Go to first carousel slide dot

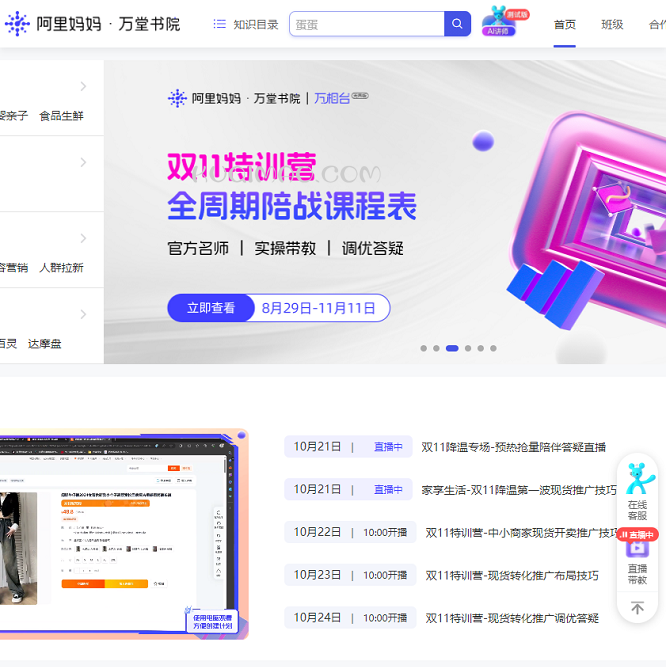click(424, 348)
